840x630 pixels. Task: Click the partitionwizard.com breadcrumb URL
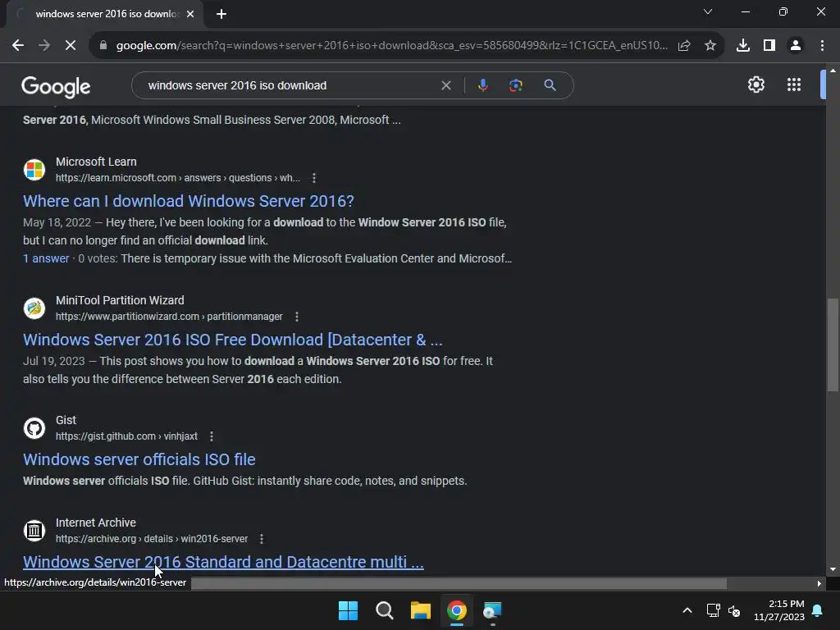tap(169, 317)
